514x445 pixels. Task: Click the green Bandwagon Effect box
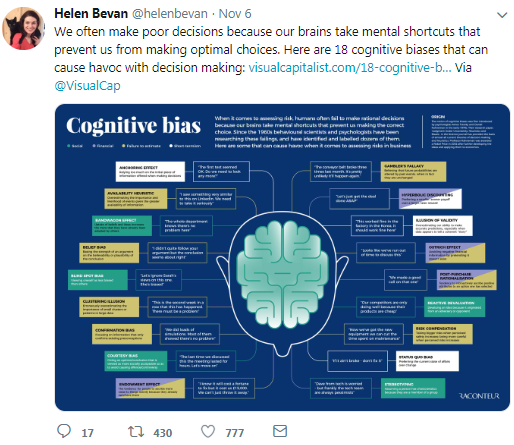point(122,226)
